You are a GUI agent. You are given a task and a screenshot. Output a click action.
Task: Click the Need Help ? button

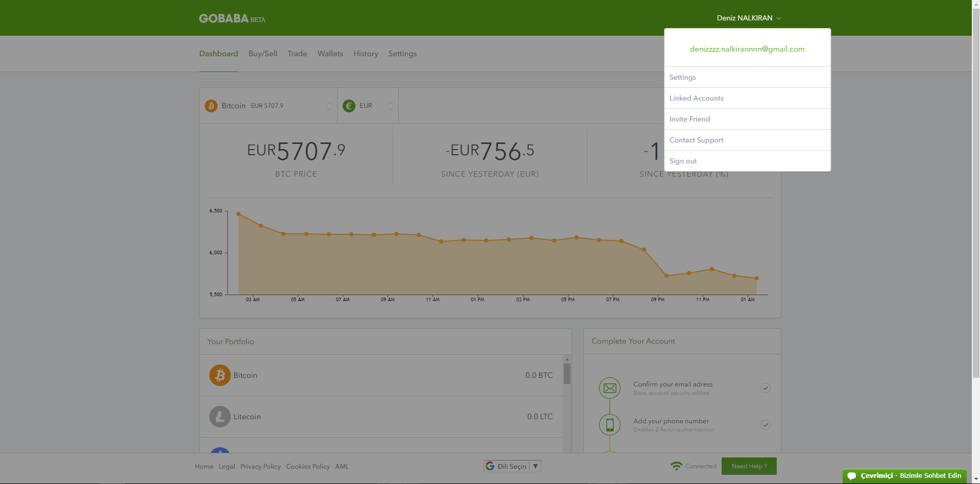coord(749,466)
